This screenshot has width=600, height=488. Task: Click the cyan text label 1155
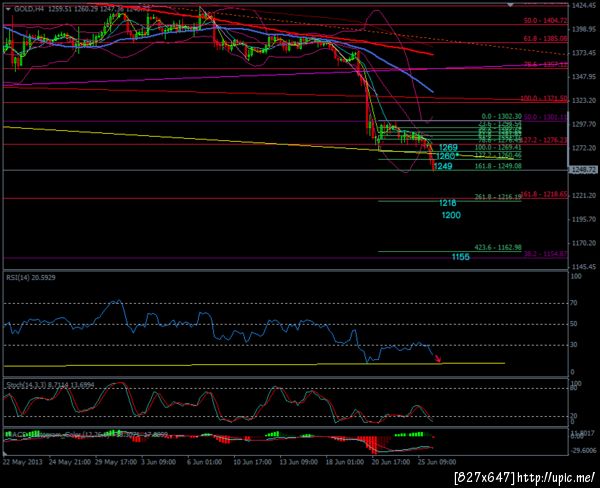click(x=461, y=257)
